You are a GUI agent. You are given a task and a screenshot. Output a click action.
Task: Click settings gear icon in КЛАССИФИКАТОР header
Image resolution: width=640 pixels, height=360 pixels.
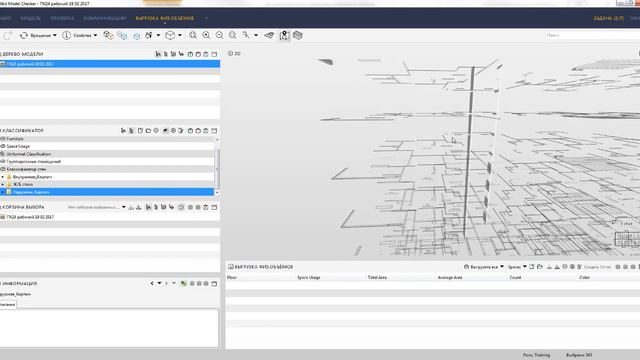click(x=173, y=131)
